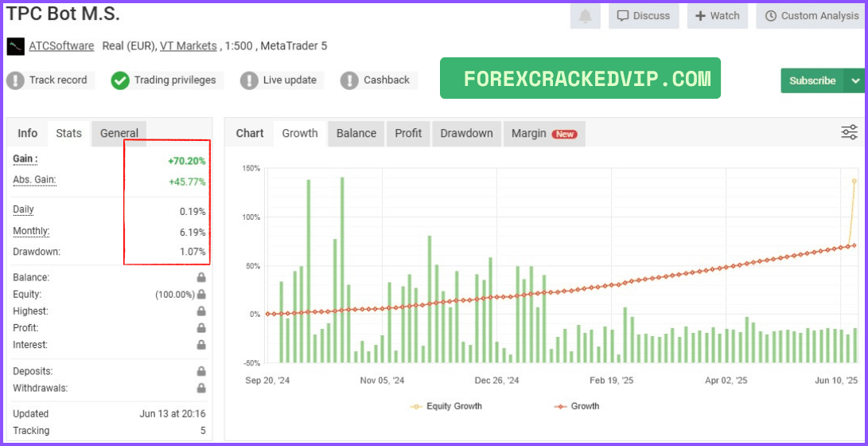Open the Drawdown chart tab
868x446 pixels.
[x=467, y=134]
